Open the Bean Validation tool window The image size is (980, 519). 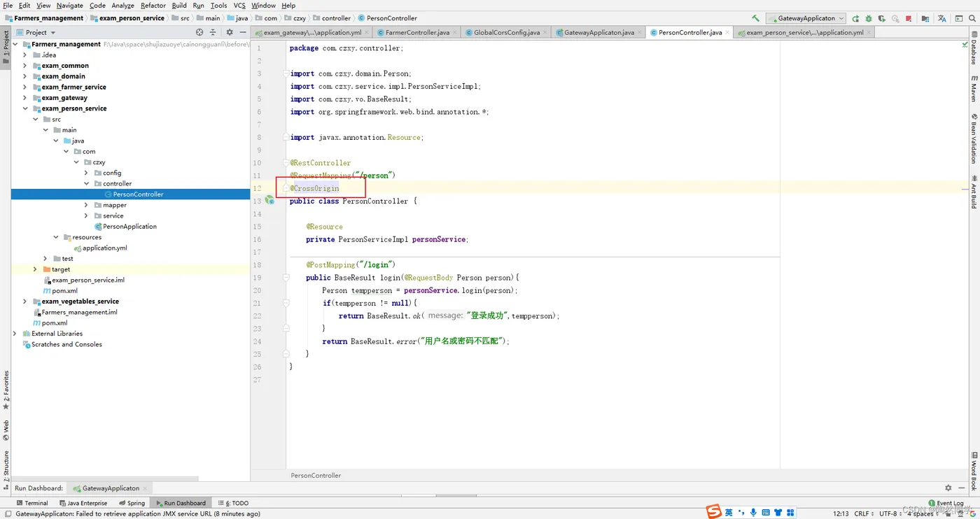[974, 138]
